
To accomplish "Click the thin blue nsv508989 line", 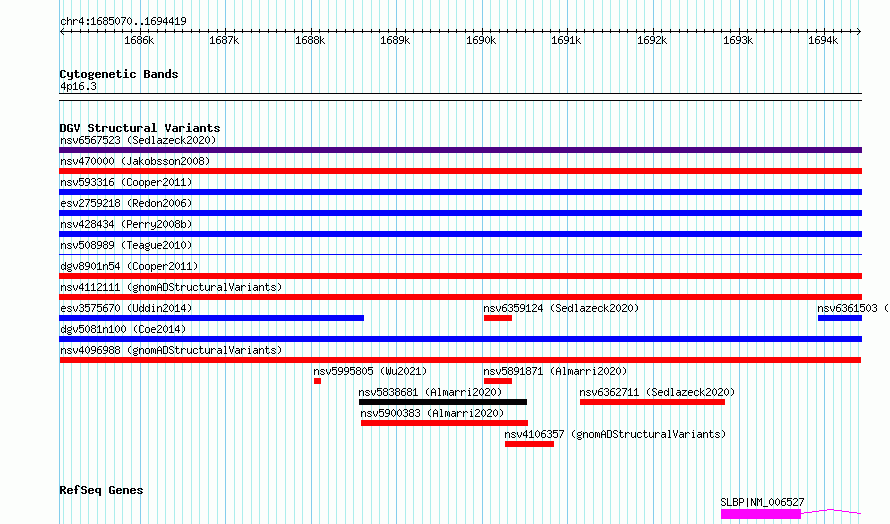I will tap(460, 254).
